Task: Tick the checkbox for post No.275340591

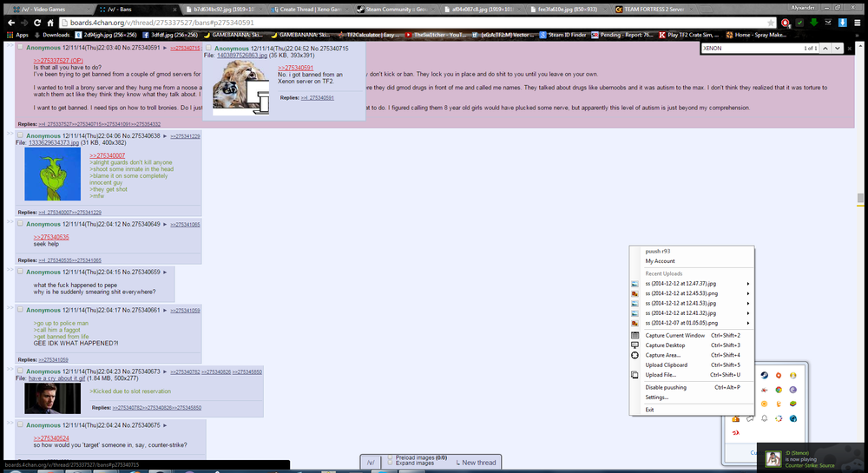Action: [x=20, y=47]
